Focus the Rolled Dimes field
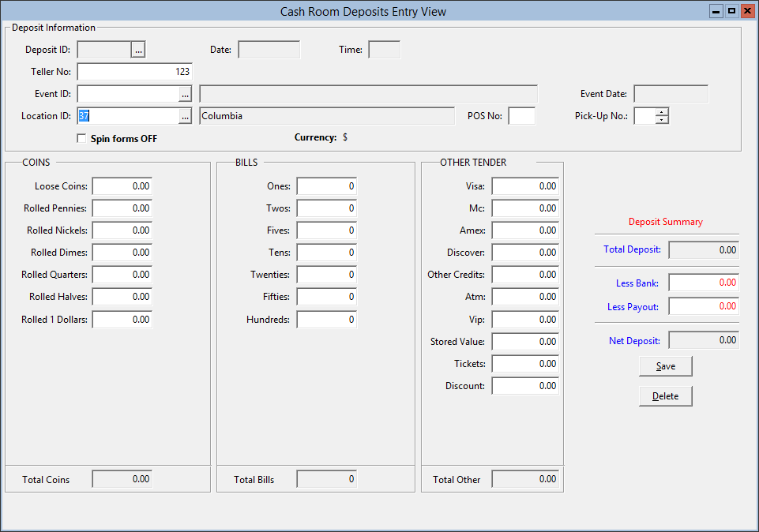759x532 pixels. click(x=122, y=253)
